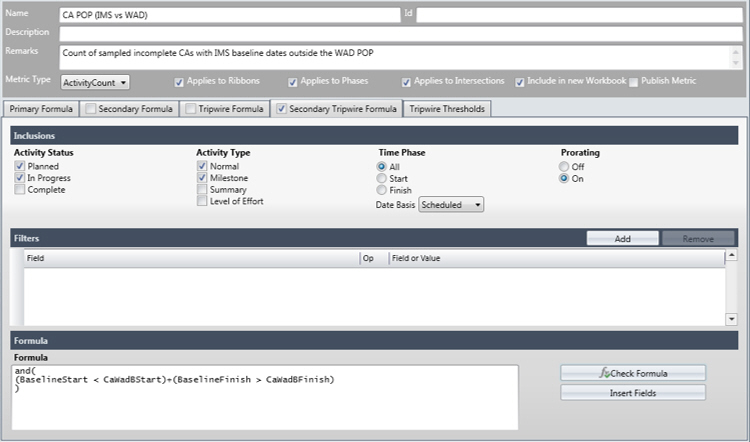Click the Insert Fields button
The width and height of the screenshot is (750, 442).
(633, 392)
